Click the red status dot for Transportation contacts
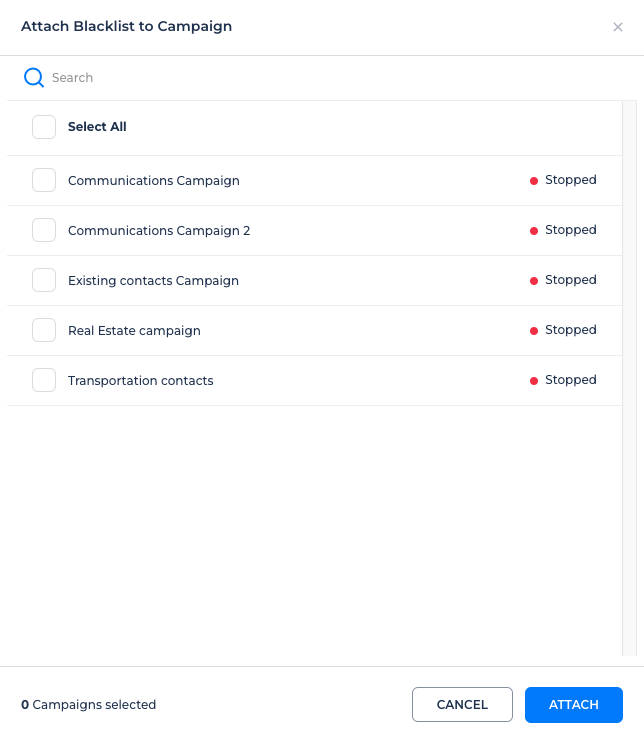Viewport: 644px width, 740px height. (x=534, y=381)
